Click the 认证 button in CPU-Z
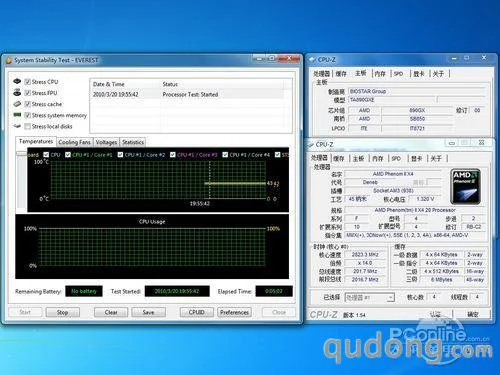The image size is (500, 375). coord(435,314)
